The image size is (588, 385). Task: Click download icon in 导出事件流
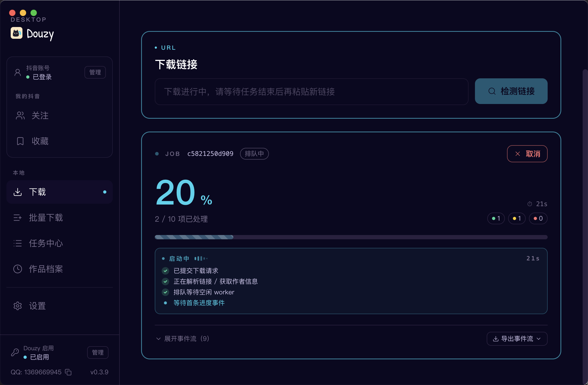click(x=496, y=339)
